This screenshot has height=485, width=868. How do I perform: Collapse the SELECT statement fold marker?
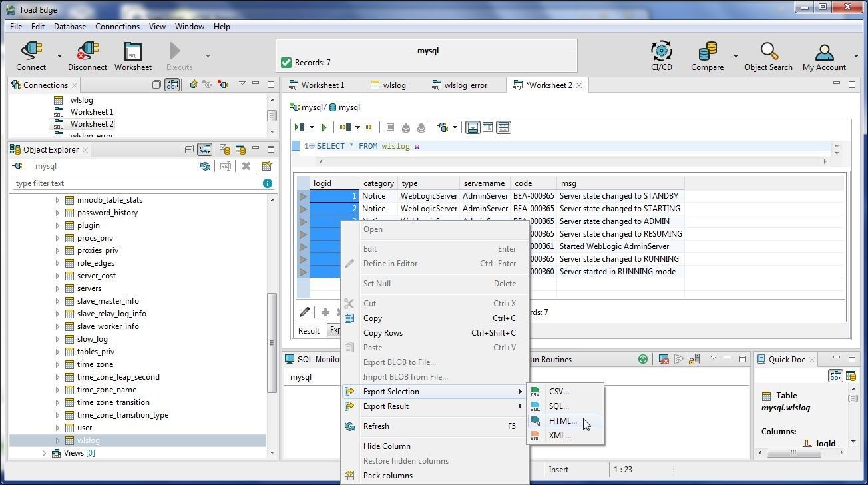click(x=312, y=146)
